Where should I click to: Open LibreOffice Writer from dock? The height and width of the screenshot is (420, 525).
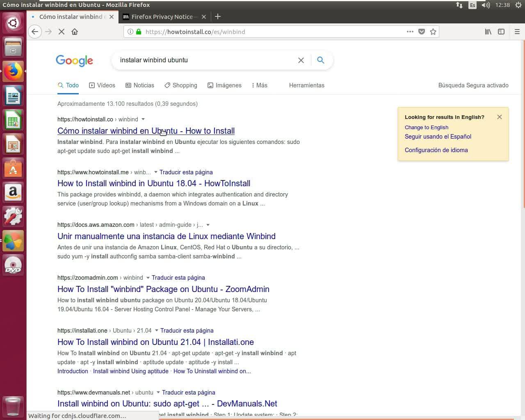pyautogui.click(x=13, y=96)
